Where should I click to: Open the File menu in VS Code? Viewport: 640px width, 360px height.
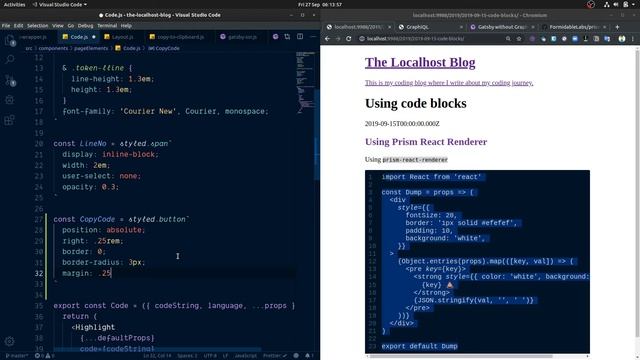point(6,26)
